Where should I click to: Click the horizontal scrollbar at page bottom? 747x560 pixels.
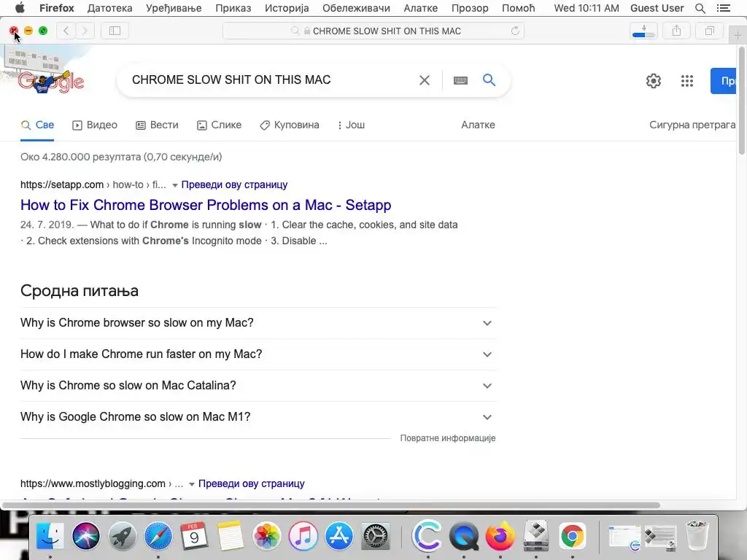tap(331, 505)
